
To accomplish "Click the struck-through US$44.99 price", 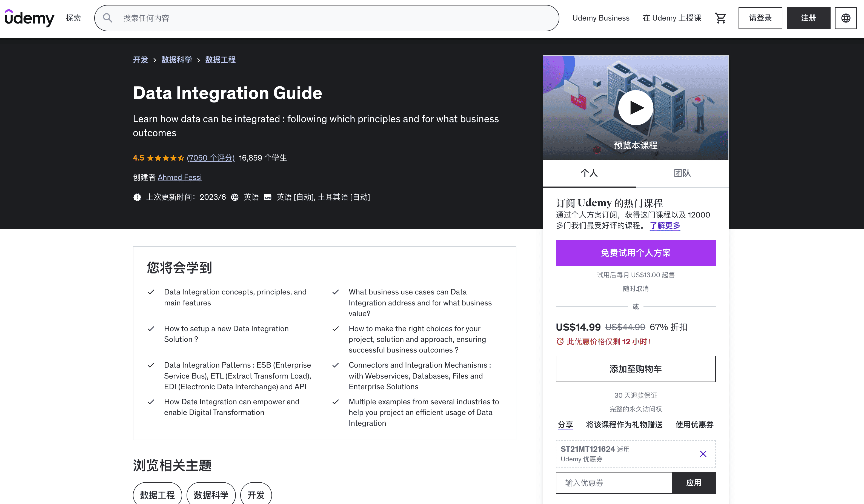I will (625, 327).
